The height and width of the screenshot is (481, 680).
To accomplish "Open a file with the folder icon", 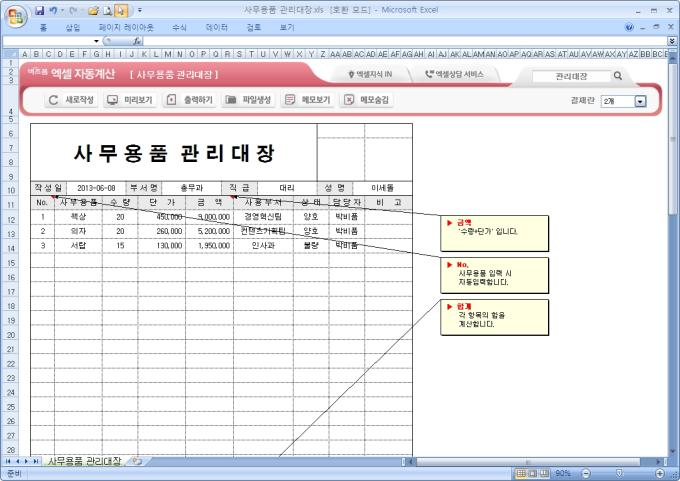I will 93,10.
